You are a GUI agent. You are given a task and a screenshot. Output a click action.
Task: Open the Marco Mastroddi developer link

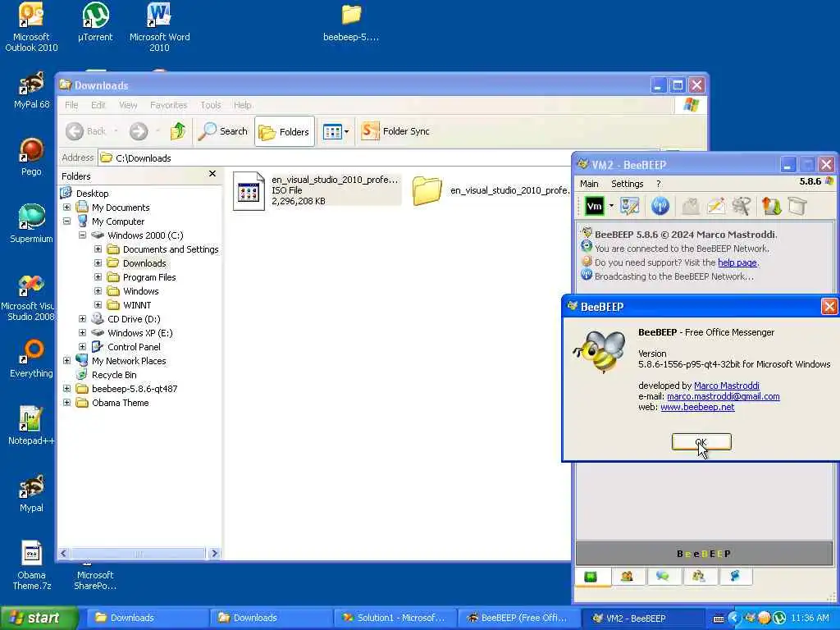coord(727,386)
